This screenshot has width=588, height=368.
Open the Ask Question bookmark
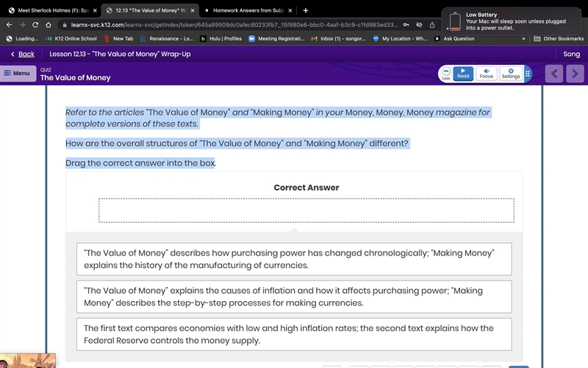pyautogui.click(x=454, y=38)
